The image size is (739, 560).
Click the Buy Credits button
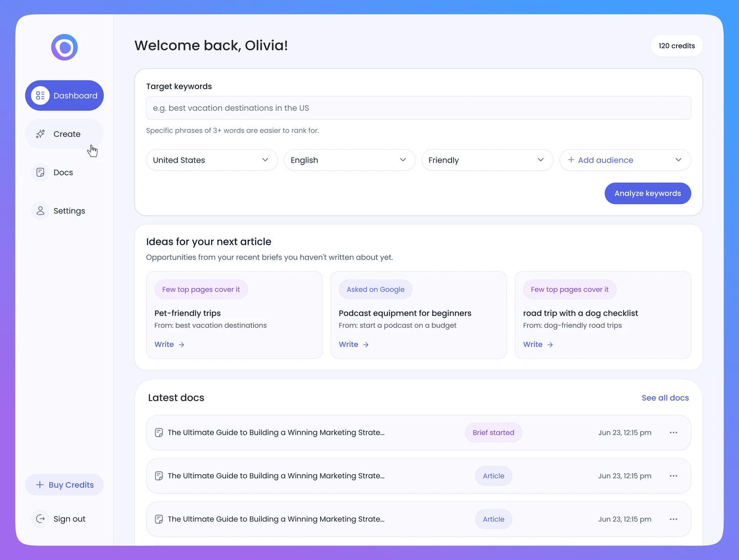64,485
